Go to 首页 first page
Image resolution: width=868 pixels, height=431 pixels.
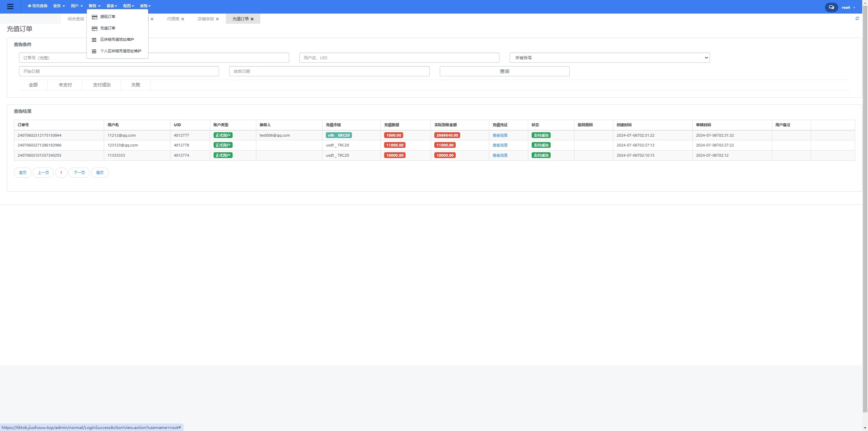tap(23, 173)
